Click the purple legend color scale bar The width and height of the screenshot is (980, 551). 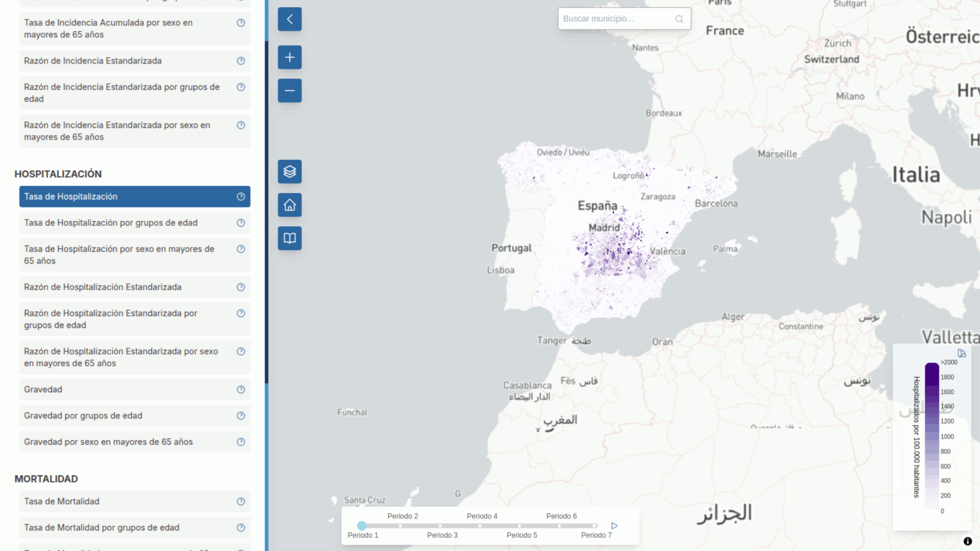pos(932,437)
